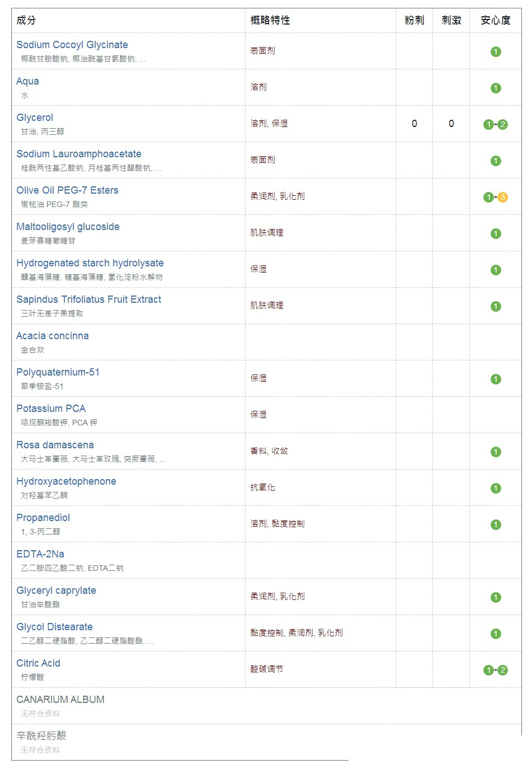Open the Glycerol ingredient link
The height and width of the screenshot is (769, 532).
[35, 118]
